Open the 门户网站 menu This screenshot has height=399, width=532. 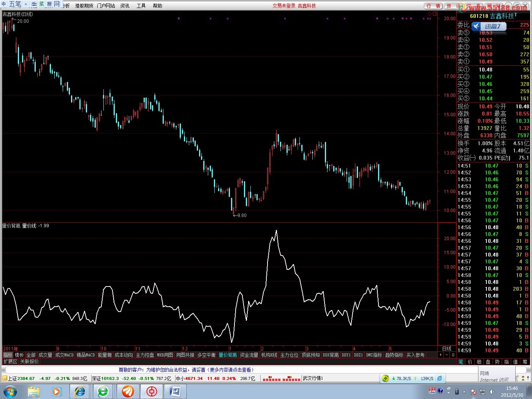coord(106,6)
